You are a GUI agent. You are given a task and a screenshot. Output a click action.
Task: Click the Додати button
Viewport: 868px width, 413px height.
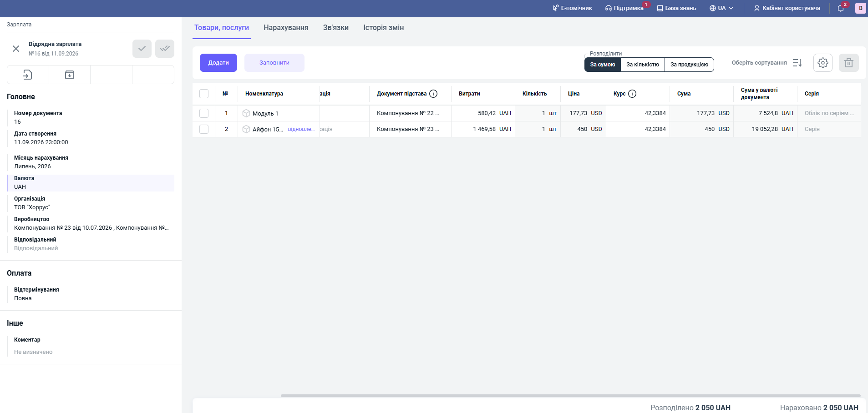(218, 63)
